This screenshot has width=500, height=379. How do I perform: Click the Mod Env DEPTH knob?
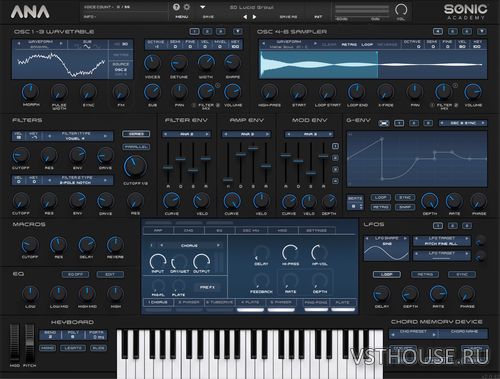tap(329, 201)
